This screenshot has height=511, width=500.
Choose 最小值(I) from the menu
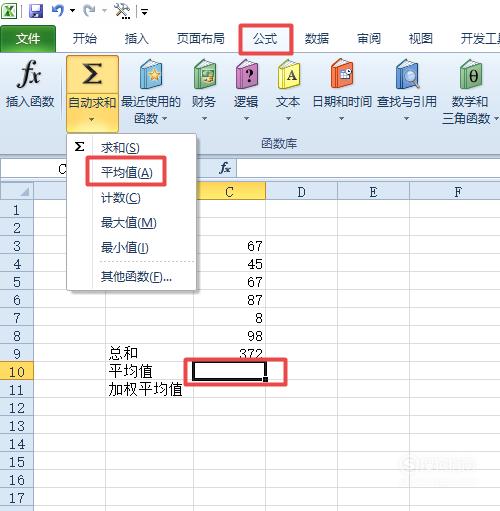point(131,247)
